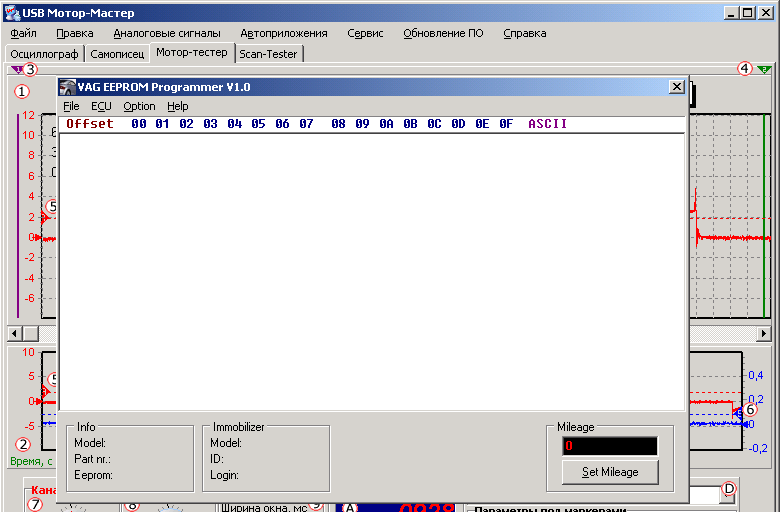
Task: Open File menu in VAG EEPROM Programmer
Action: click(x=71, y=106)
